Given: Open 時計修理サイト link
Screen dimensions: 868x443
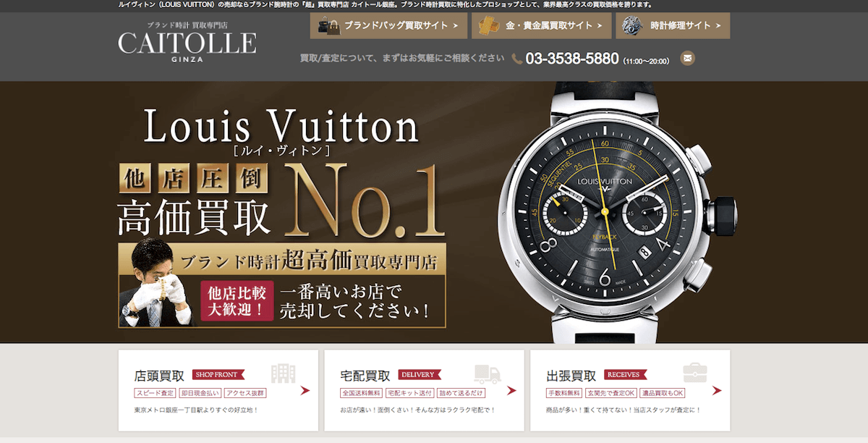Looking at the screenshot, I should [x=673, y=26].
